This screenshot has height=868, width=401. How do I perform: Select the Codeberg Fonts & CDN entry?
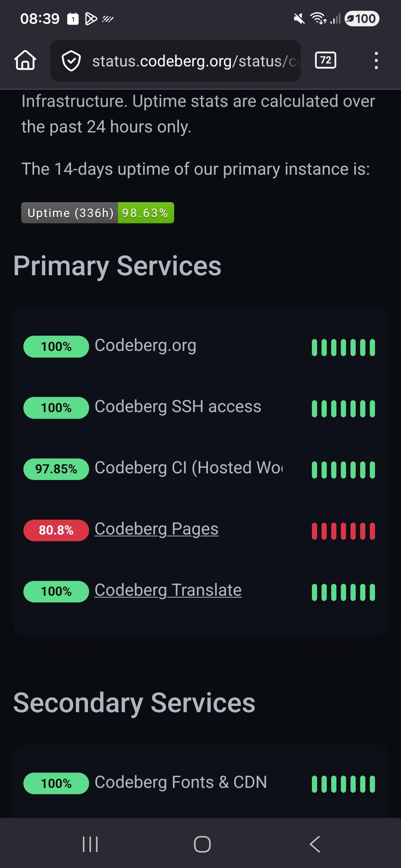(x=180, y=782)
